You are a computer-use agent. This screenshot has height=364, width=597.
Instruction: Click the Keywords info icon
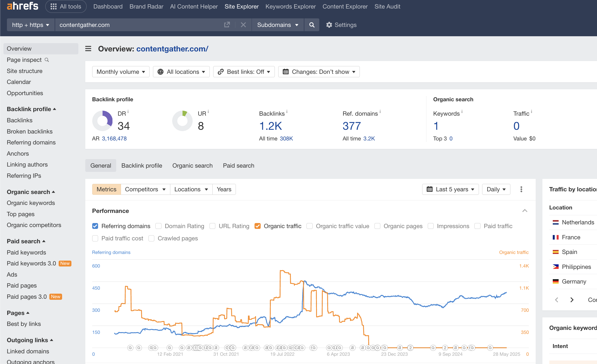(x=462, y=111)
